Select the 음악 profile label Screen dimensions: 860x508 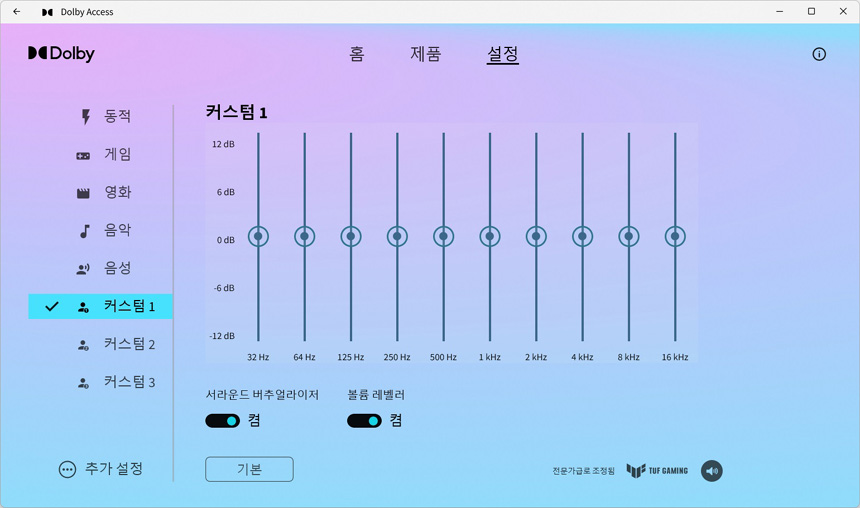(117, 230)
